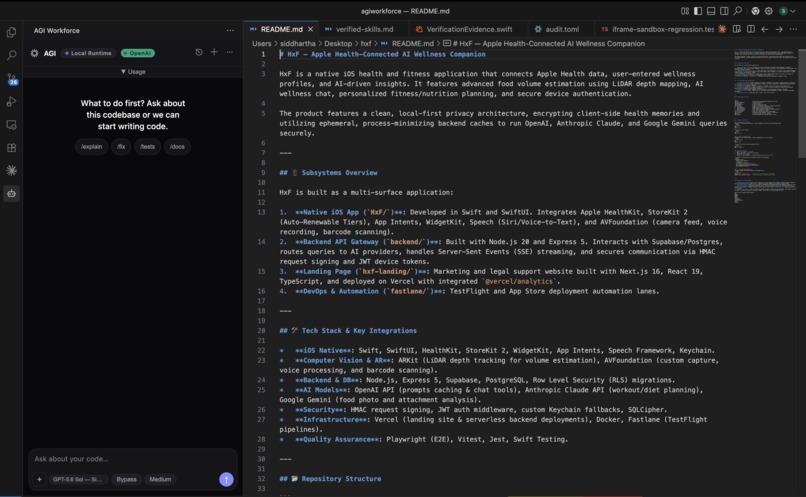Click the heading symbol breadcrumb '# HxF — Apple Health...'
Image resolution: width=806 pixels, height=497 pixels.
pos(544,44)
